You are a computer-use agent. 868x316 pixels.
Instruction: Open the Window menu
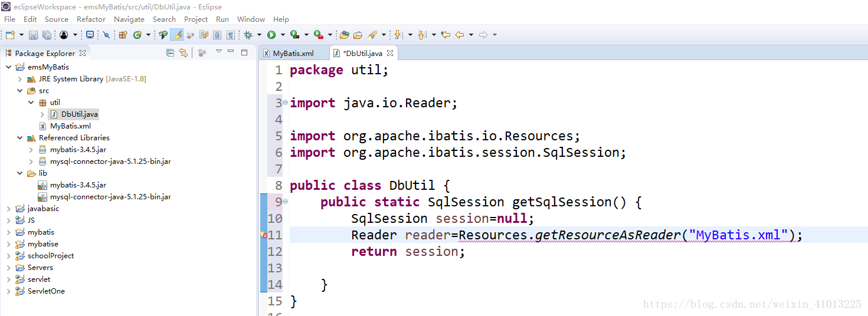tap(251, 19)
